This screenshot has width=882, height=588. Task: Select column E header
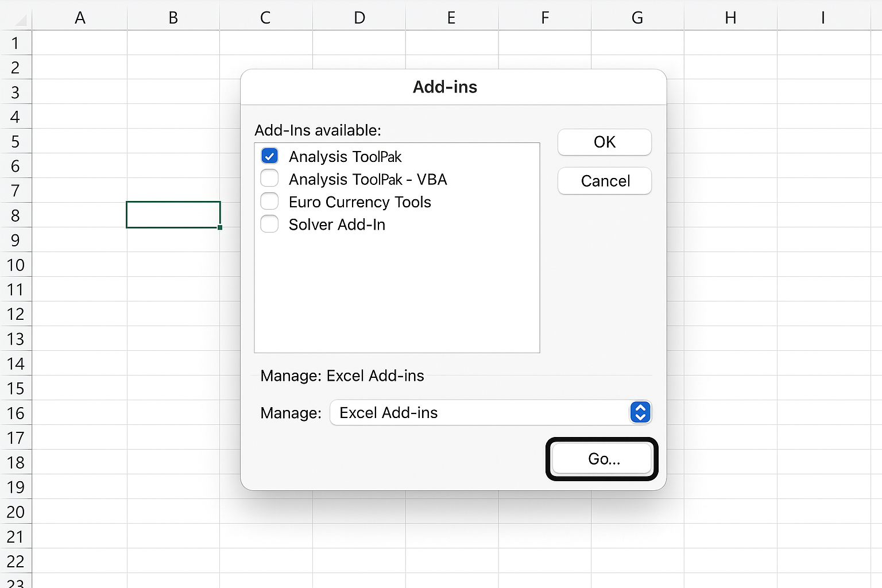[452, 18]
